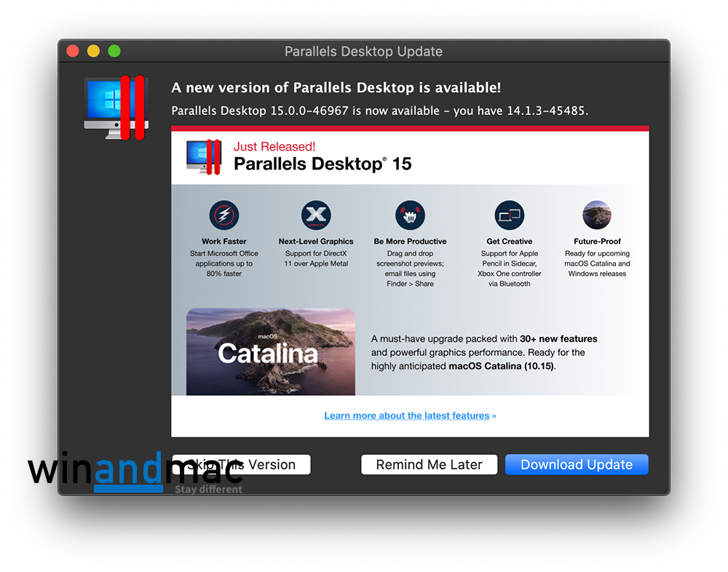
Task: Select the Be More Productive hand icon
Action: [410, 215]
